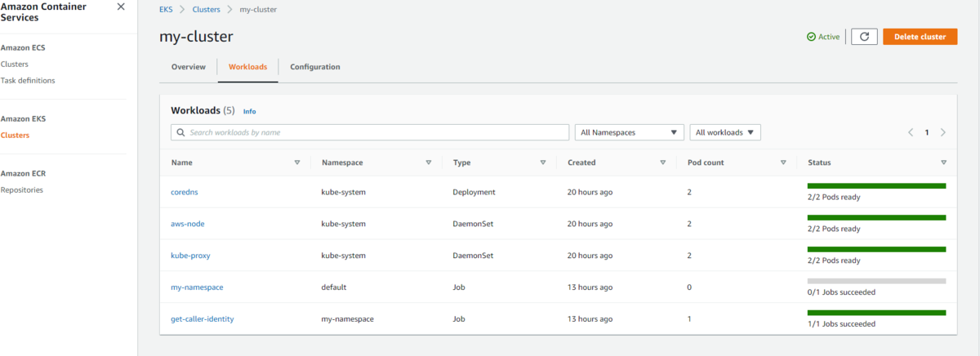Sort by Created column arrow
This screenshot has height=356, width=980.
(663, 162)
